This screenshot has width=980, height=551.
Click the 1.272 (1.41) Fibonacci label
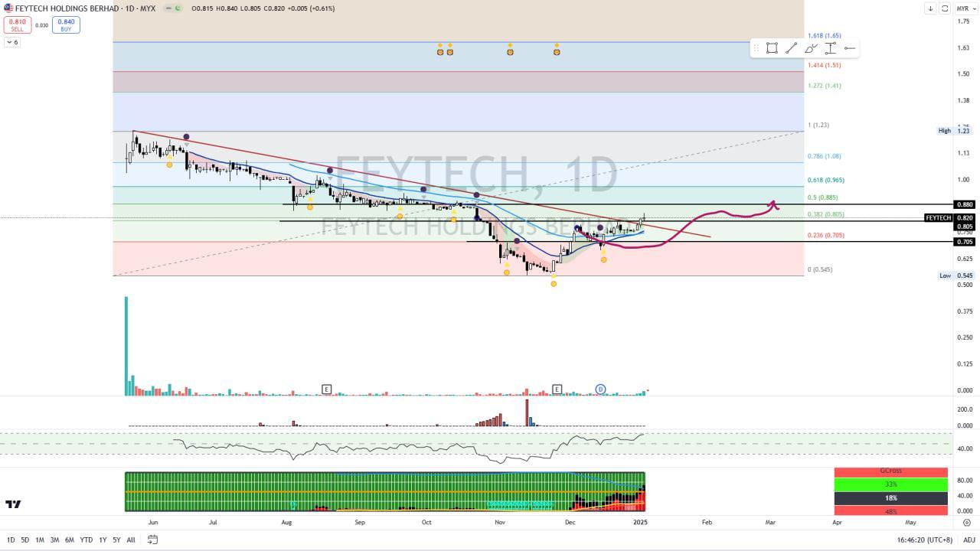(824, 86)
